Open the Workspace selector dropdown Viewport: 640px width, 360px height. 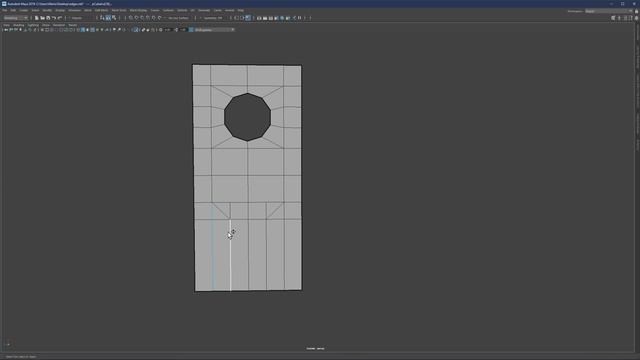[x=609, y=11]
